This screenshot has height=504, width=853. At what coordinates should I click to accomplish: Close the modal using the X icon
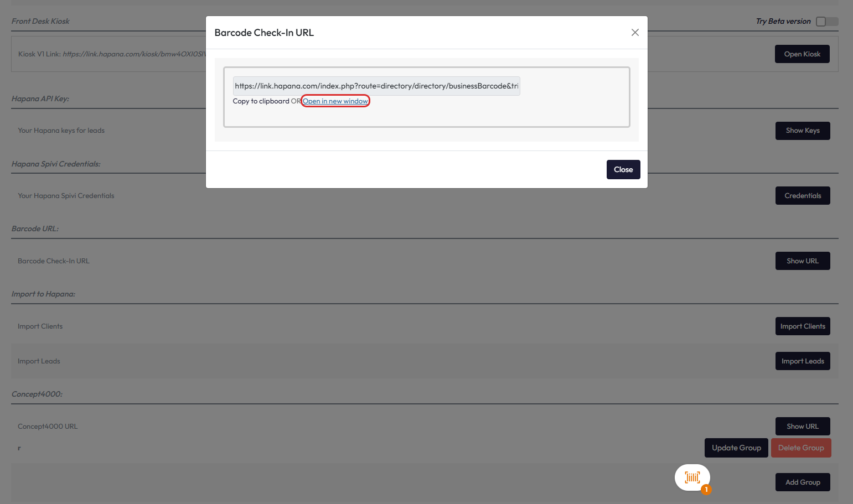(635, 33)
